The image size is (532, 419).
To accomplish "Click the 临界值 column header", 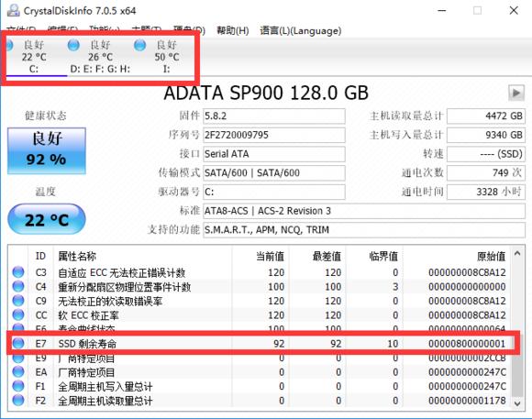I will coord(374,256).
